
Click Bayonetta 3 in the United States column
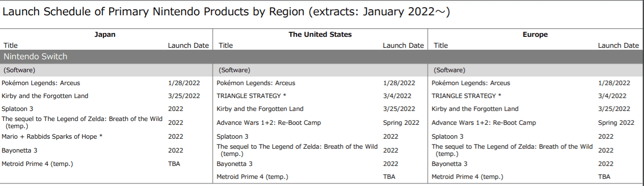(235, 164)
